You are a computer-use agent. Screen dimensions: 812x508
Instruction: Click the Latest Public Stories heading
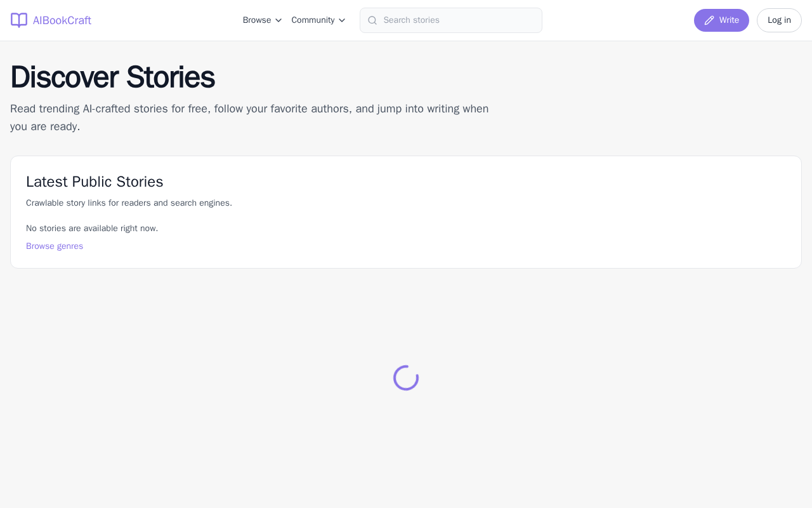click(x=95, y=182)
